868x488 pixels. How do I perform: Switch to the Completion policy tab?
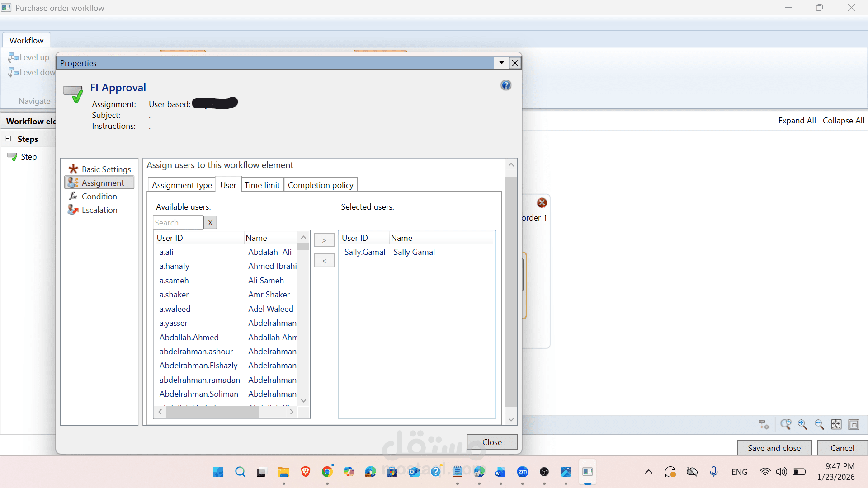[320, 185]
